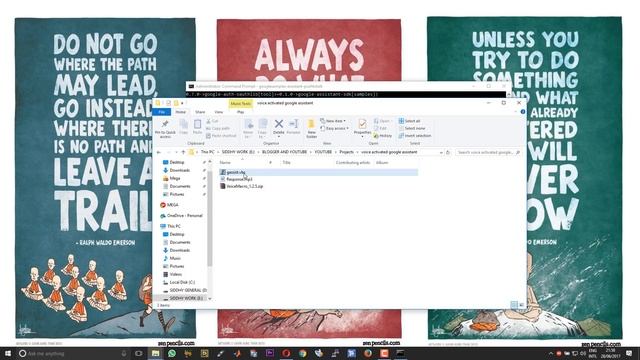The height and width of the screenshot is (360, 640).
Task: Click the navigation pane scrollbar
Action: tap(210, 220)
